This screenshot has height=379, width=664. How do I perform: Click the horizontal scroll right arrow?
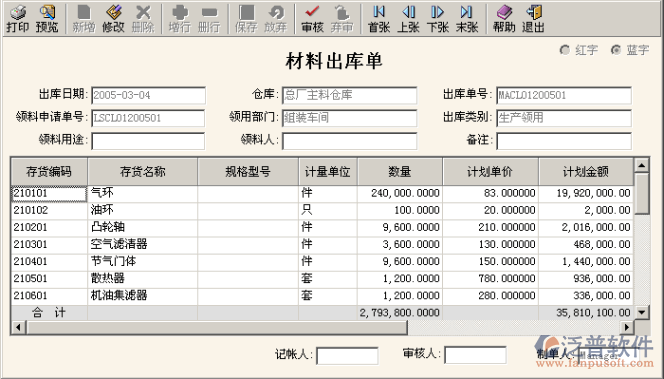click(627, 327)
